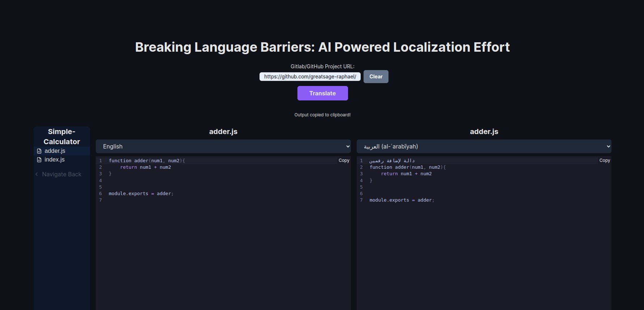Click line number 7 in English editor
The height and width of the screenshot is (310, 644).
pos(100,200)
